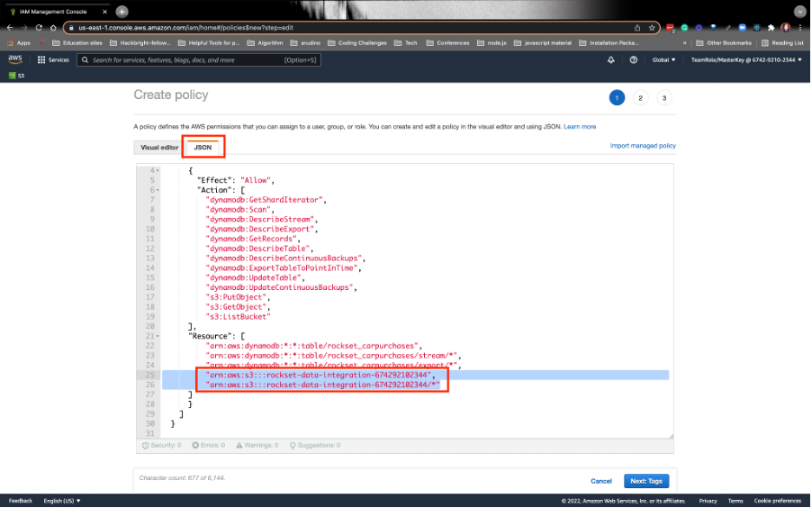Open the Reading List button

point(782,43)
